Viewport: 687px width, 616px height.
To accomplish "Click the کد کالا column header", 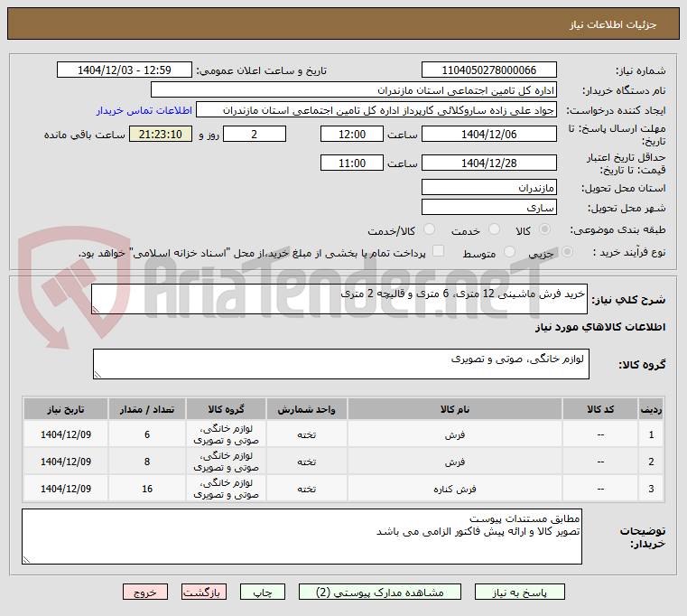I will (600, 409).
